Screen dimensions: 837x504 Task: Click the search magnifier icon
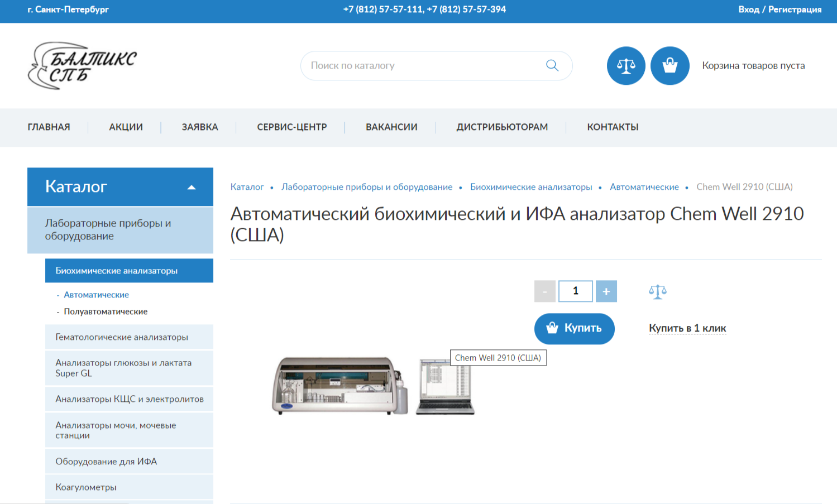click(x=552, y=65)
